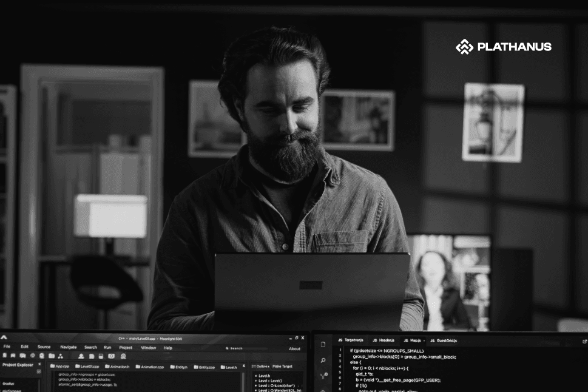Click the 'for (i = 0; i < nblocks; i++) {' line

380,368
